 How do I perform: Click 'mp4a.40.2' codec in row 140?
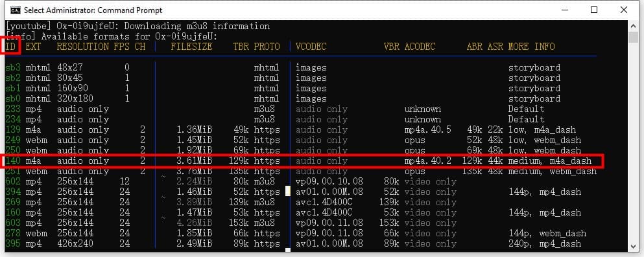pos(427,161)
